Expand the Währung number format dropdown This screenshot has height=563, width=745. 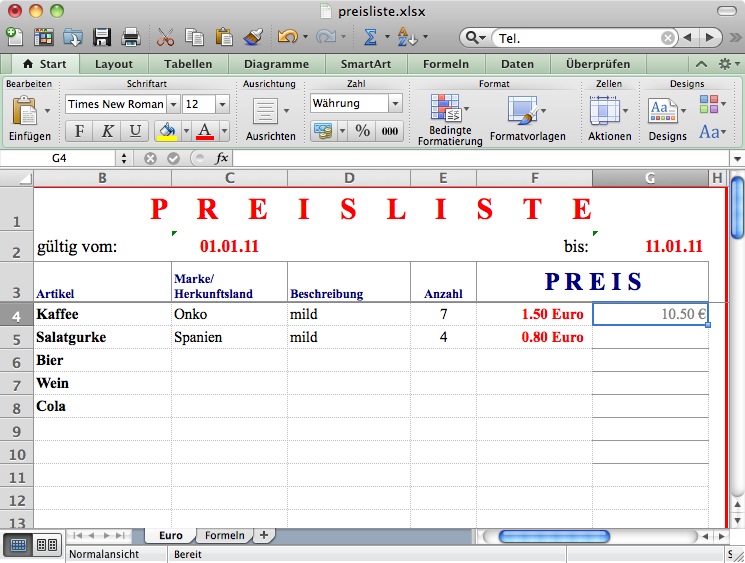point(395,104)
